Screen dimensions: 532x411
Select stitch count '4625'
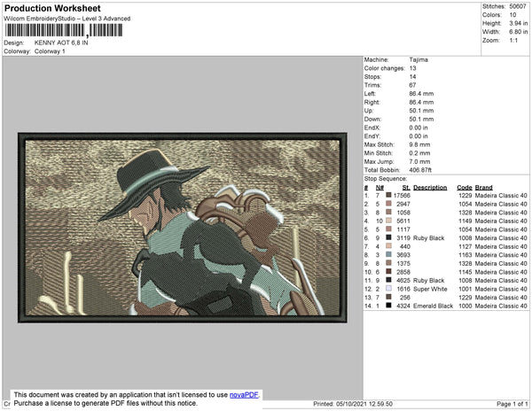[403, 280]
